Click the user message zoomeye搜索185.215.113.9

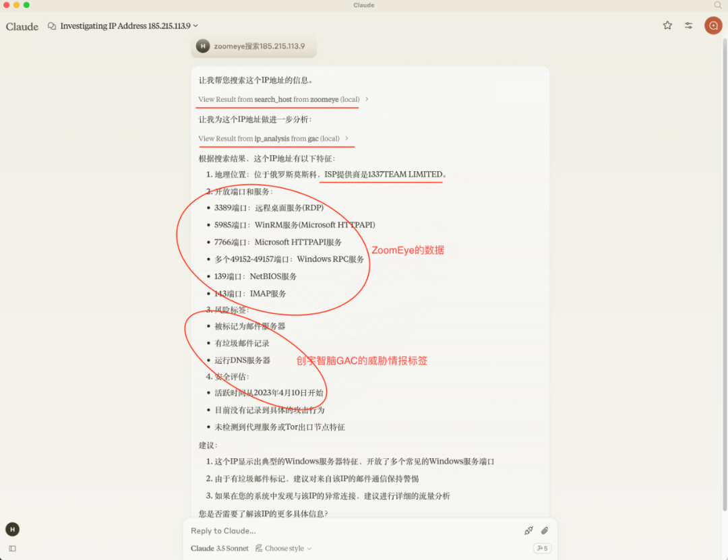click(259, 46)
